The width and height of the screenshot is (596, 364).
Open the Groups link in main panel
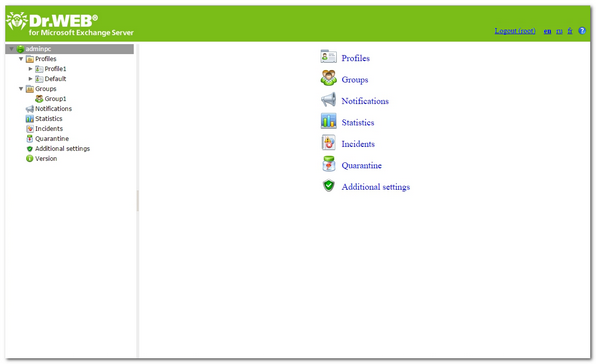pyautogui.click(x=355, y=80)
